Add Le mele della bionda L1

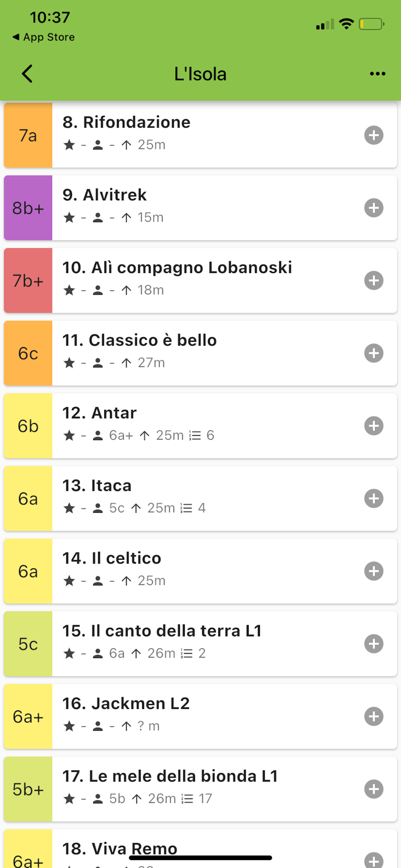tap(374, 789)
